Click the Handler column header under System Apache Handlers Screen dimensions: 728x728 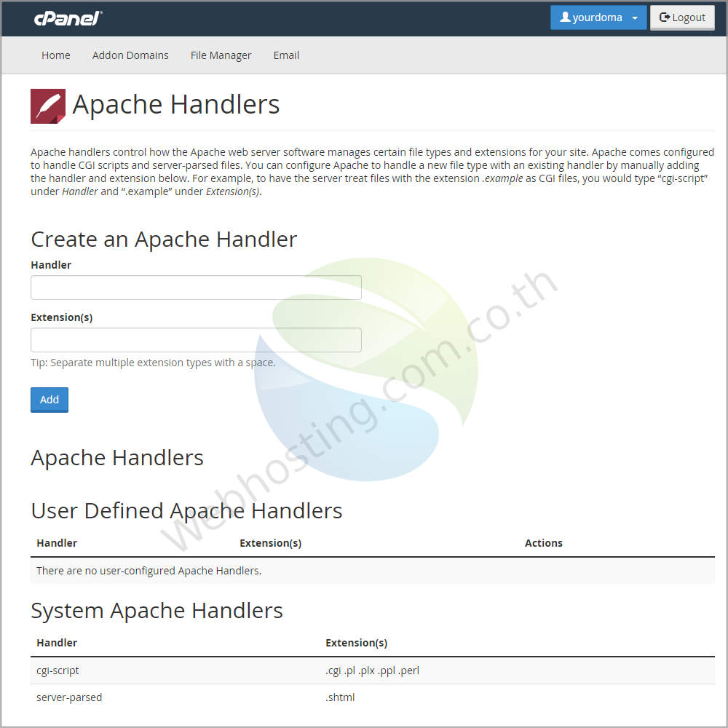pyautogui.click(x=57, y=643)
